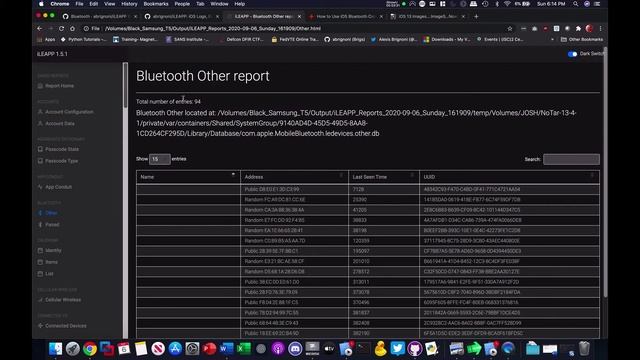Screen dimensions: 640x360
Task: Switch to the ILEAPP iOS Logs tab
Action: (x=181, y=17)
